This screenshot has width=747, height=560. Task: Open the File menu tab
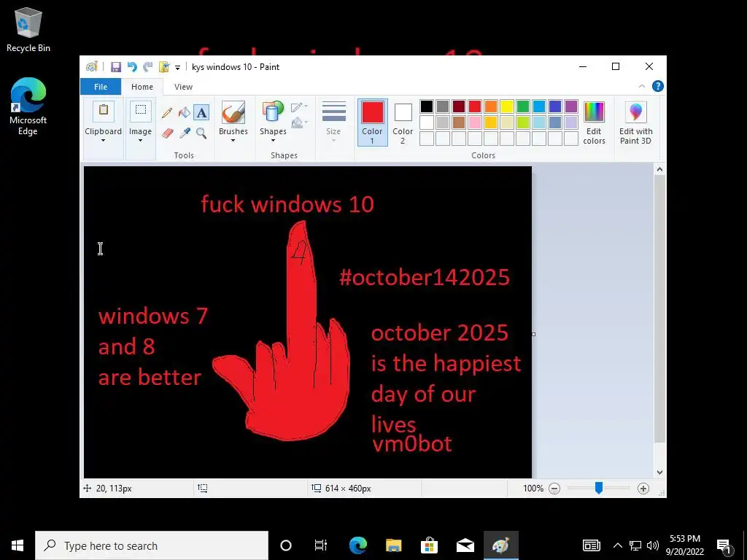(x=101, y=87)
